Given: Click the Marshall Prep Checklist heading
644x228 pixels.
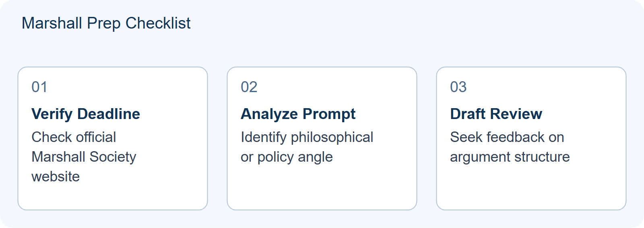Looking at the screenshot, I should pyautogui.click(x=106, y=23).
